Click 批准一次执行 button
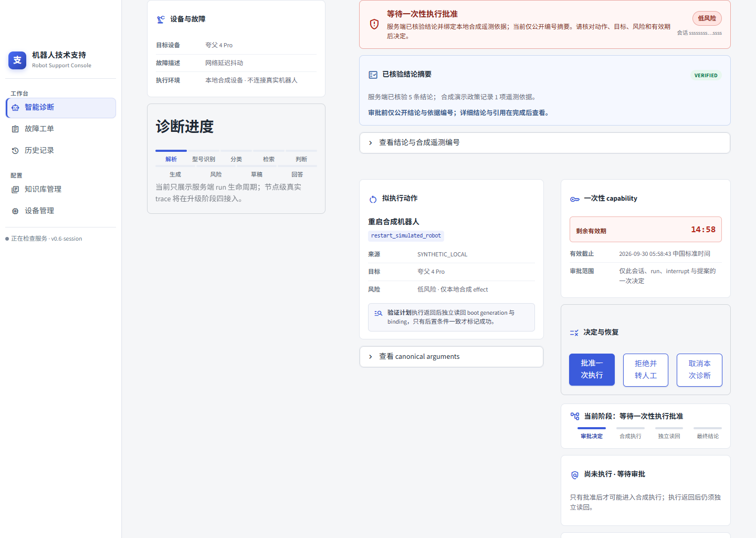 click(592, 370)
